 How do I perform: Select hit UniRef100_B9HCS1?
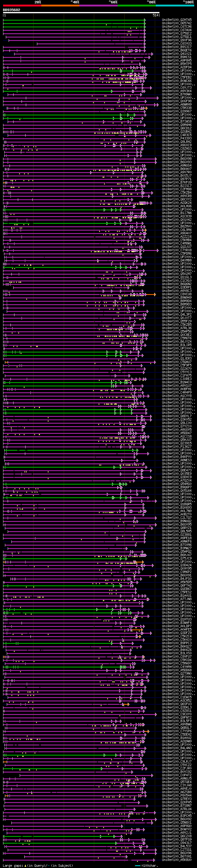point(177,57)
